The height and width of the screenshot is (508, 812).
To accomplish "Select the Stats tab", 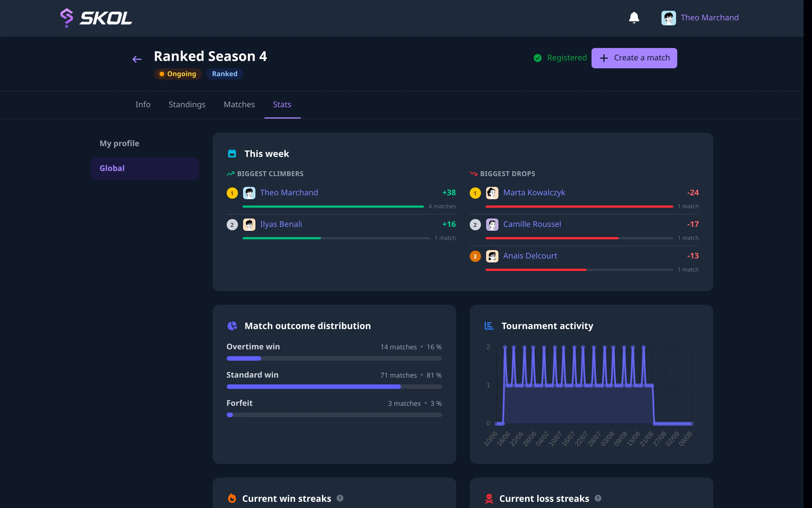I will coord(282,104).
